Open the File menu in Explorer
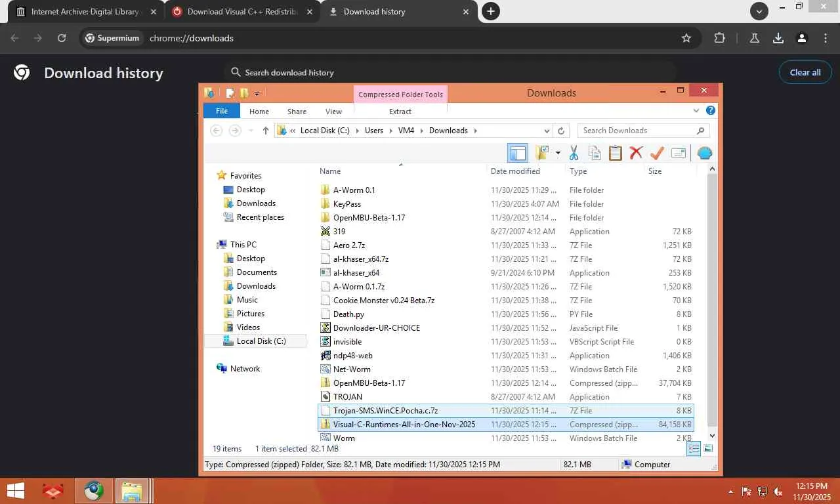Viewport: 840px width, 504px height. (x=222, y=111)
